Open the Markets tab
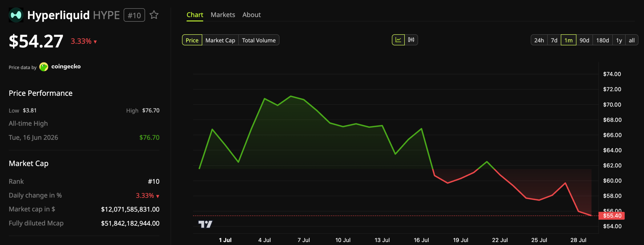This screenshot has height=245, width=644. click(223, 15)
